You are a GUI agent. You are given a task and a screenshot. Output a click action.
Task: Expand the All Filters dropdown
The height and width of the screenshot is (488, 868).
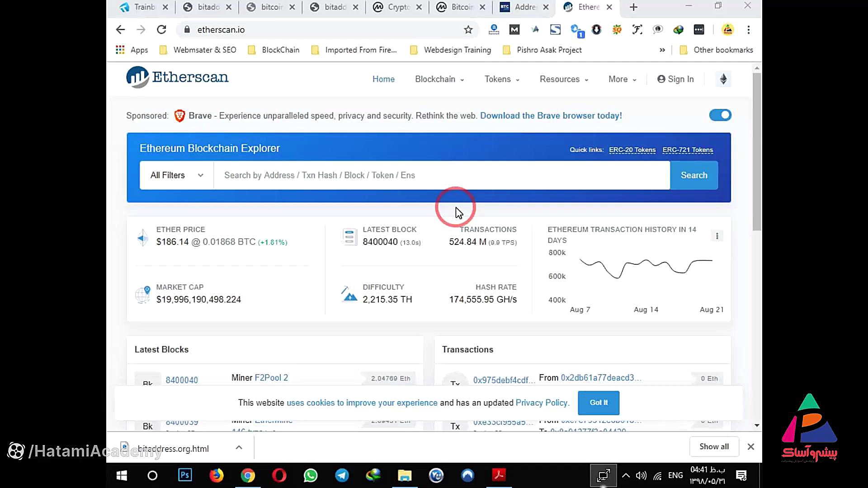177,175
